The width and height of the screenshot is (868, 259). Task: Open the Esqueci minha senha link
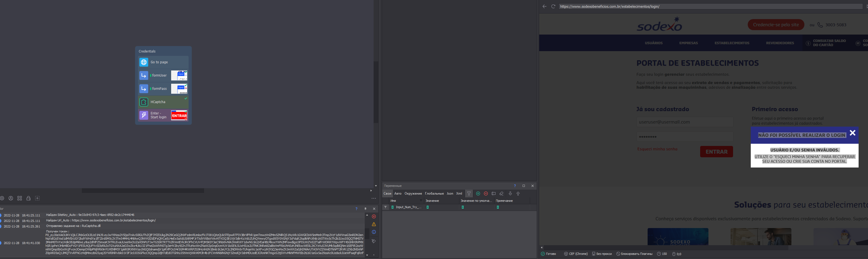pos(657,149)
